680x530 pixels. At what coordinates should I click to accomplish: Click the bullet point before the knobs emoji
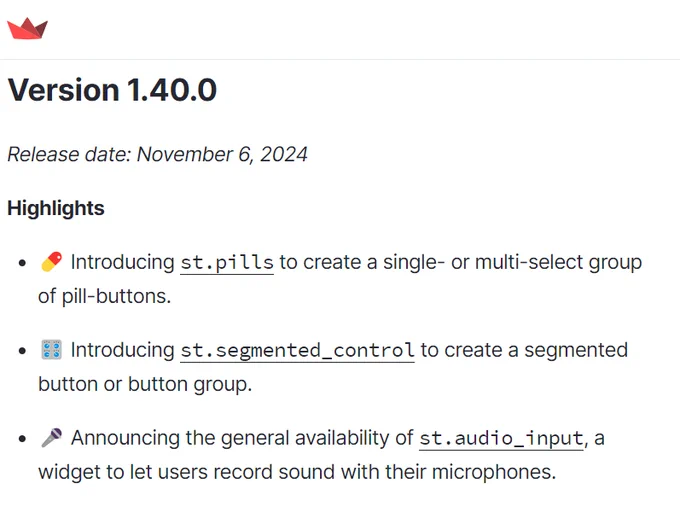[x=23, y=351]
